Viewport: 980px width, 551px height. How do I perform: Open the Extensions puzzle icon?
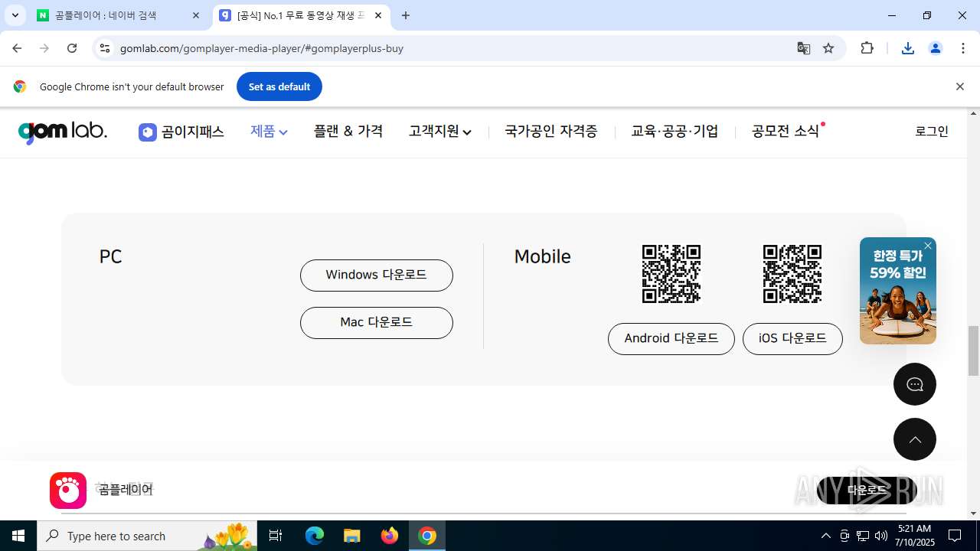point(867,48)
